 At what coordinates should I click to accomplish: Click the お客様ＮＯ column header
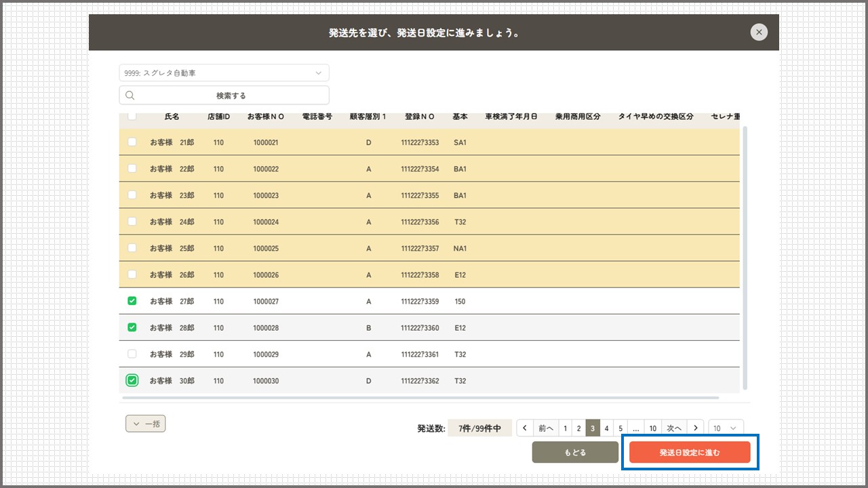pos(266,117)
